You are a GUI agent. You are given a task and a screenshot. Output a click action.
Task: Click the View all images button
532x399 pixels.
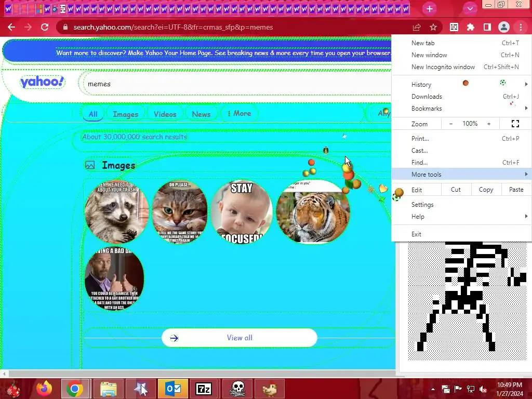[x=240, y=338]
